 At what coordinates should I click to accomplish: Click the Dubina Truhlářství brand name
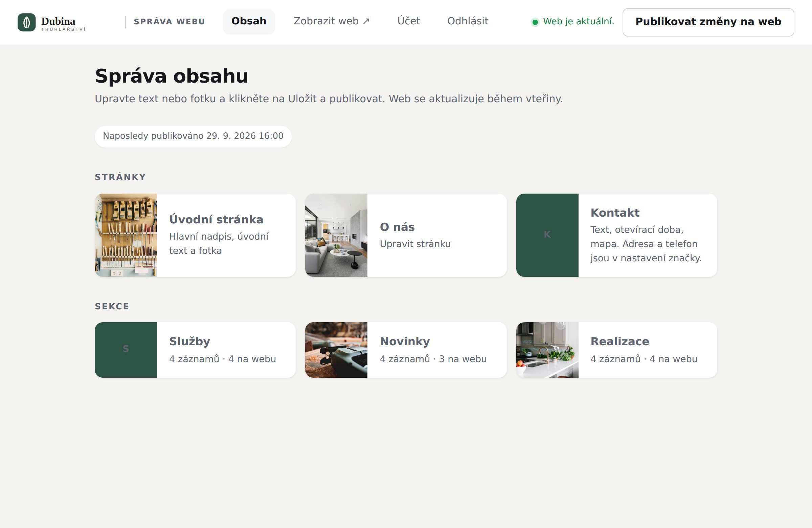pos(63,24)
